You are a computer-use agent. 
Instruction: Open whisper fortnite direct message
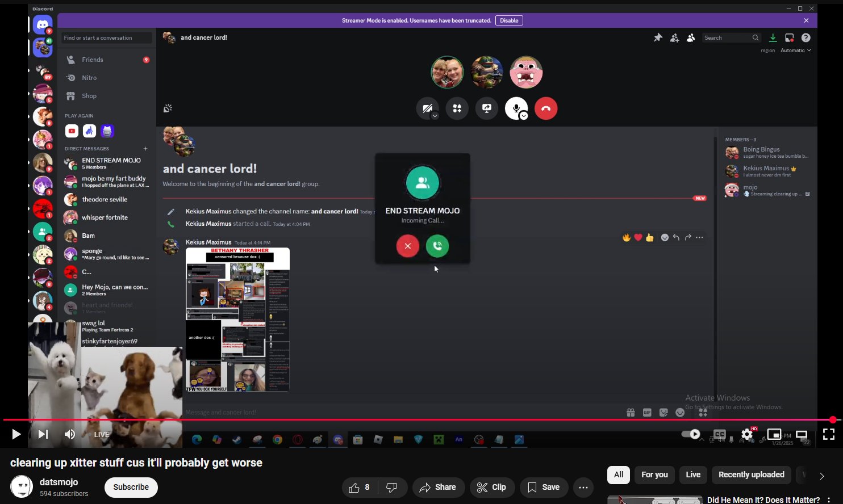(x=107, y=217)
